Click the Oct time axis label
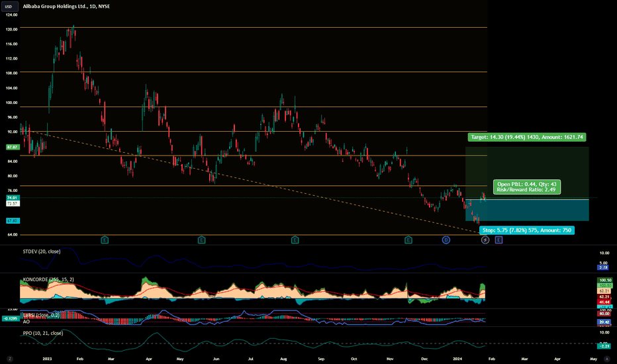617x364 pixels. [354, 359]
